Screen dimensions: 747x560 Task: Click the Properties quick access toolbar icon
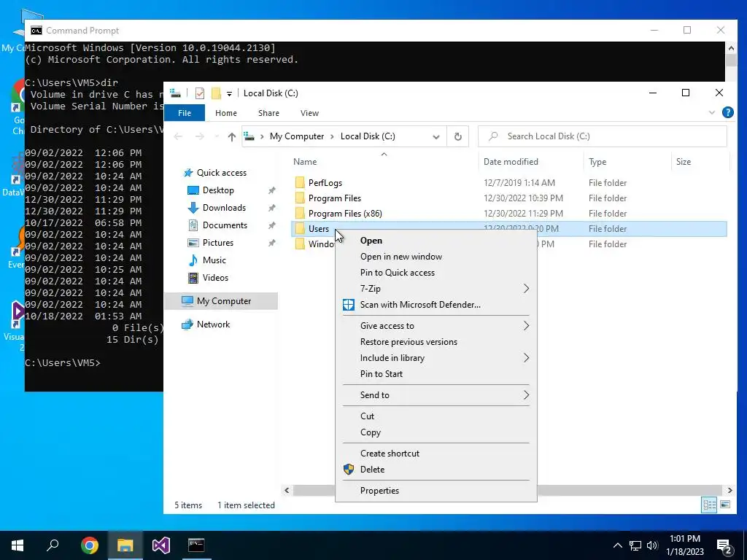click(x=200, y=93)
